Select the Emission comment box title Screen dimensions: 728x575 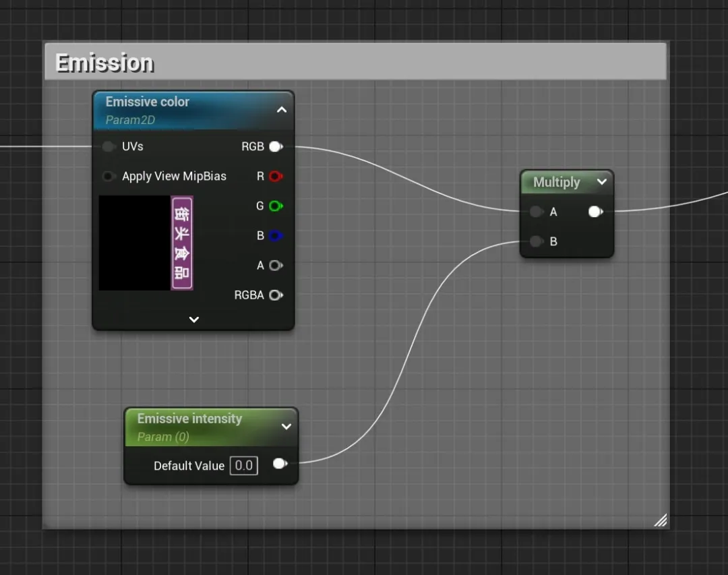(104, 63)
